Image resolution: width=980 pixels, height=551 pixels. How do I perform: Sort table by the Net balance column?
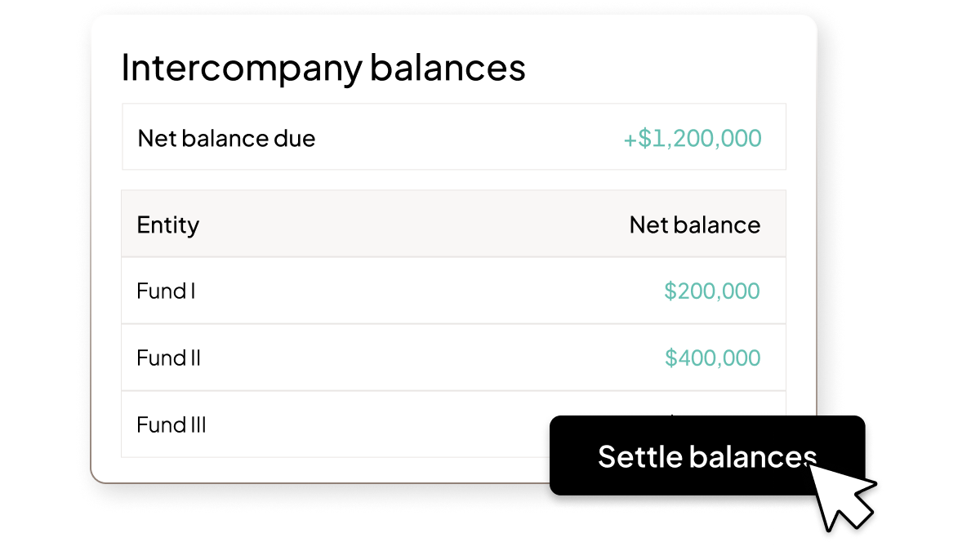pos(695,224)
